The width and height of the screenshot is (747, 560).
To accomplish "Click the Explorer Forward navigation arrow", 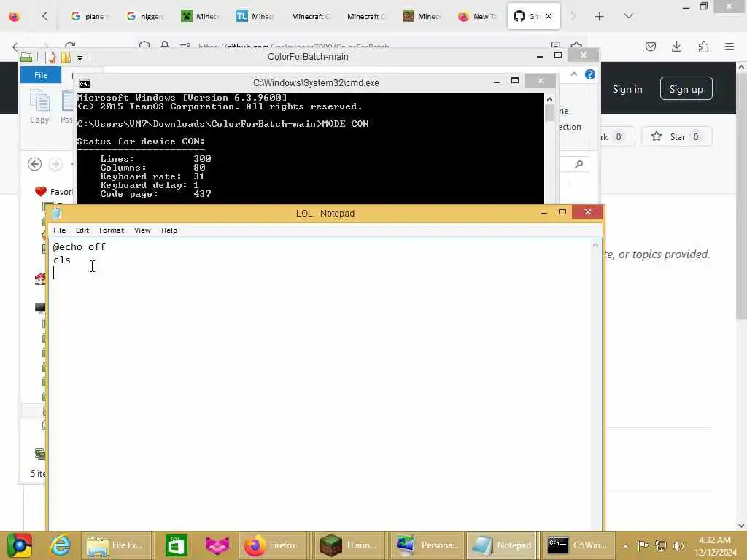I will tap(55, 164).
